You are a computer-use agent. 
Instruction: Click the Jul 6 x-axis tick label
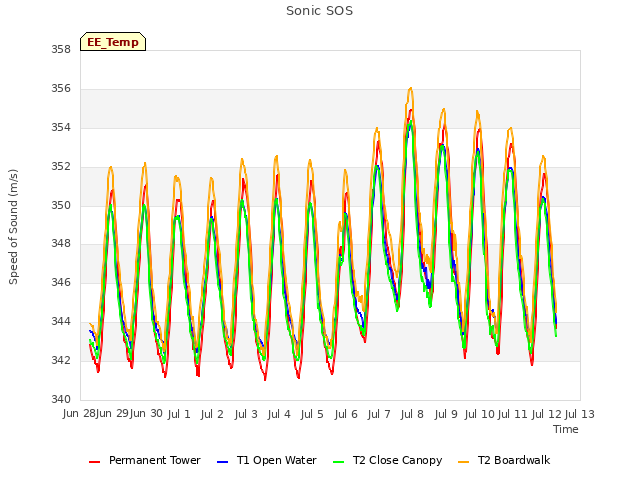346,414
